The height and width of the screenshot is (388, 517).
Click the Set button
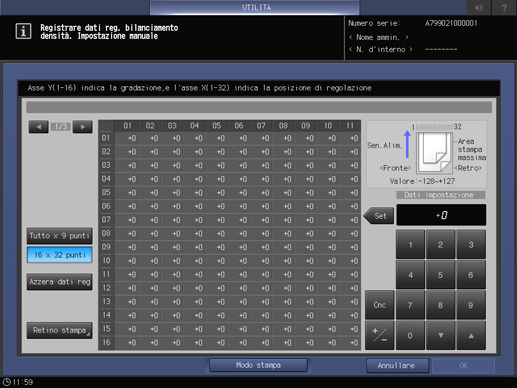(379, 216)
